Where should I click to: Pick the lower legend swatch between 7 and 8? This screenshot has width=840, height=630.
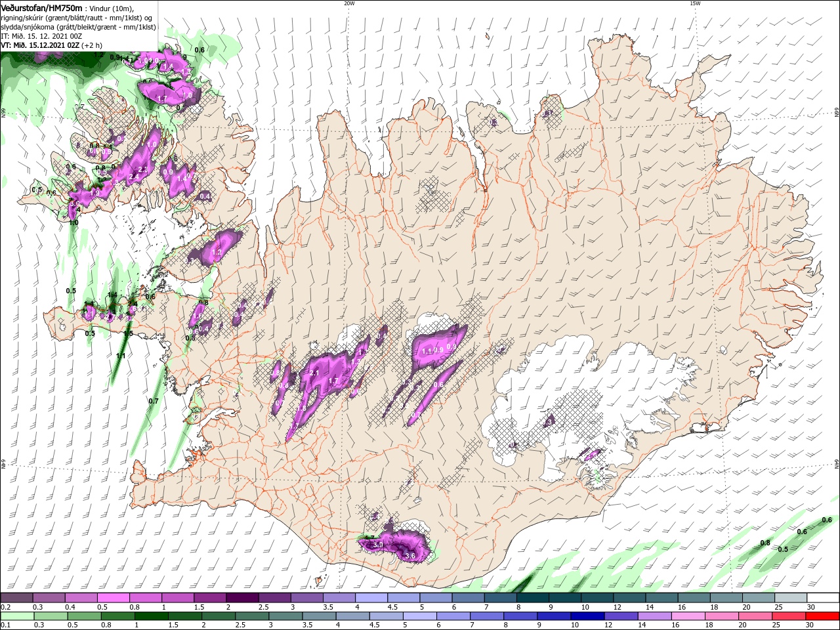(487, 616)
